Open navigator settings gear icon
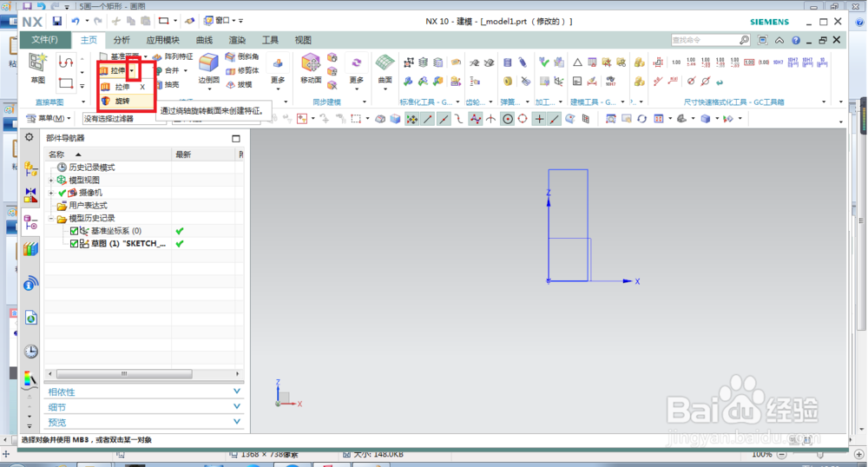Screen dimensions: 868x467 30,137
